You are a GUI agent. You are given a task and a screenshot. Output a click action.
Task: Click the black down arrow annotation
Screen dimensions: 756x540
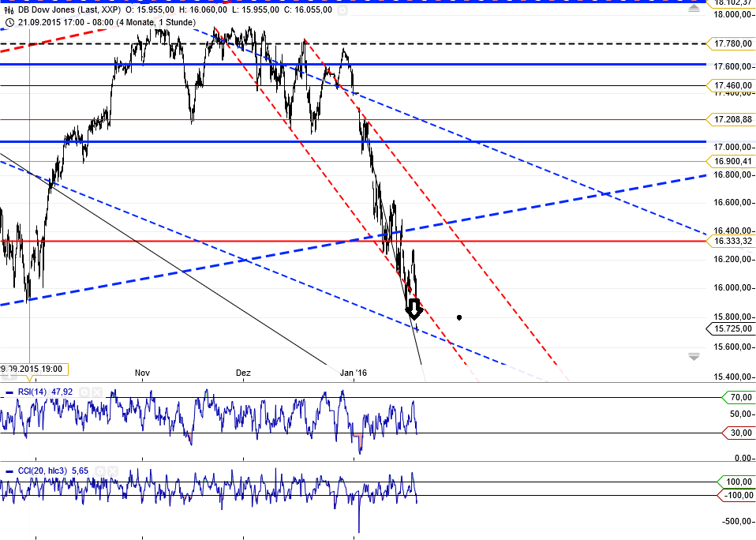[414, 309]
